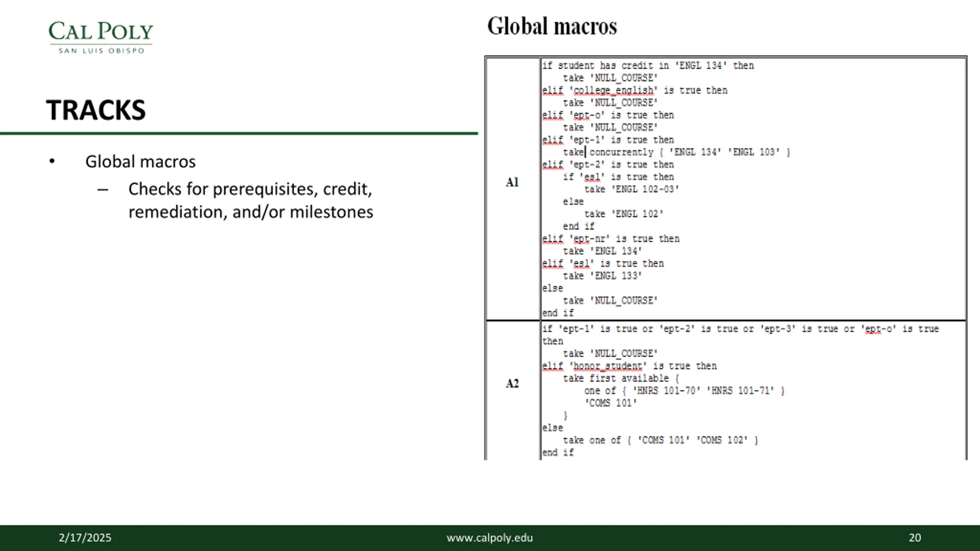Select the A2 row label cell
Screen dimensions: 980x551
512,390
